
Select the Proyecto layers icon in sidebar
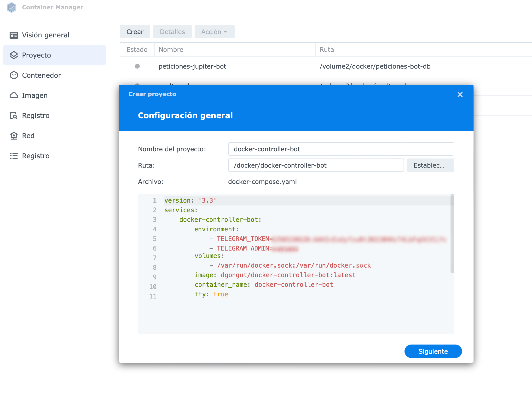pos(14,55)
